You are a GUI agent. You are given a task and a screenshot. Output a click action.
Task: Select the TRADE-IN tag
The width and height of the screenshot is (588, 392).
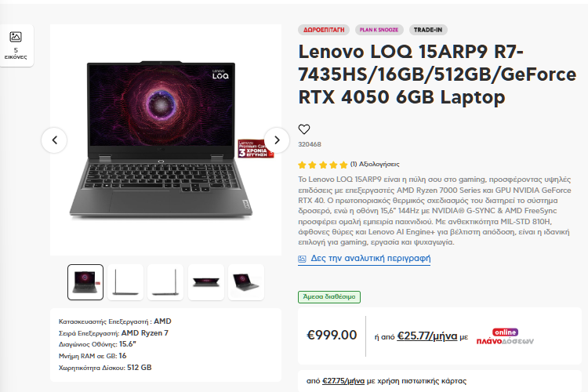tap(428, 30)
